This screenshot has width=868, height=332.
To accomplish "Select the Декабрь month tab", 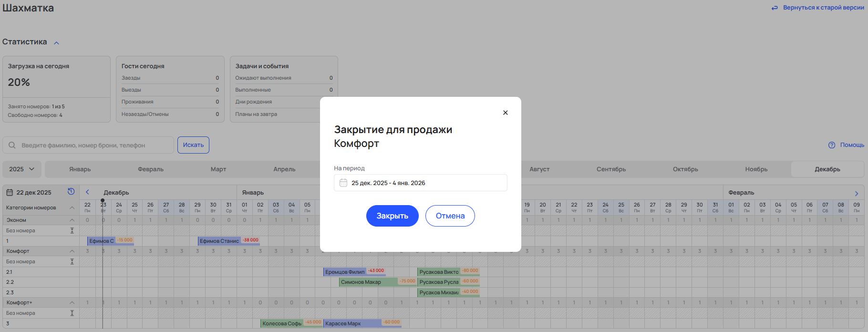I will tap(827, 169).
